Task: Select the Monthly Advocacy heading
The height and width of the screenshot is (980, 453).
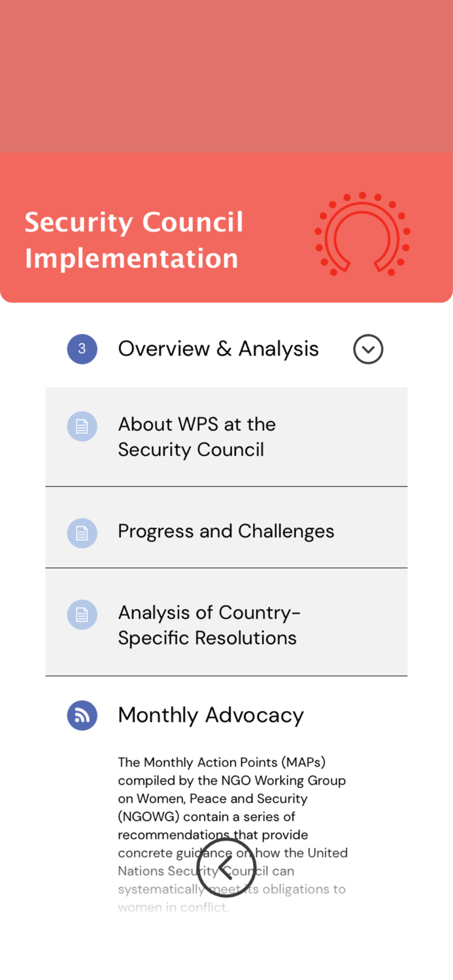Action: [x=210, y=715]
